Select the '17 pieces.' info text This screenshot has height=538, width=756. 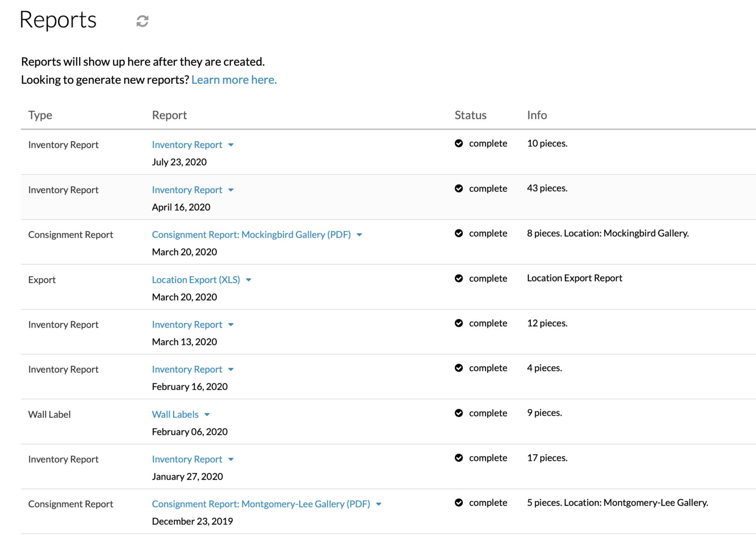547,458
